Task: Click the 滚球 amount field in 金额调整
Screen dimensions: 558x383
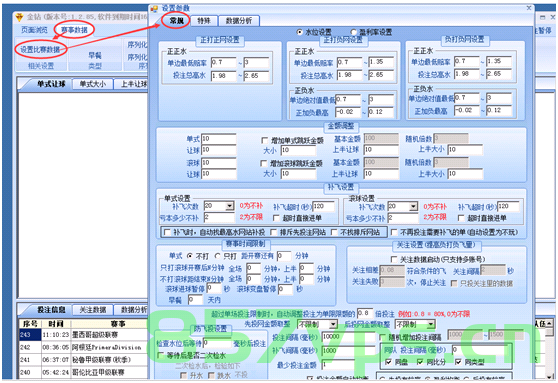Action: [219, 163]
